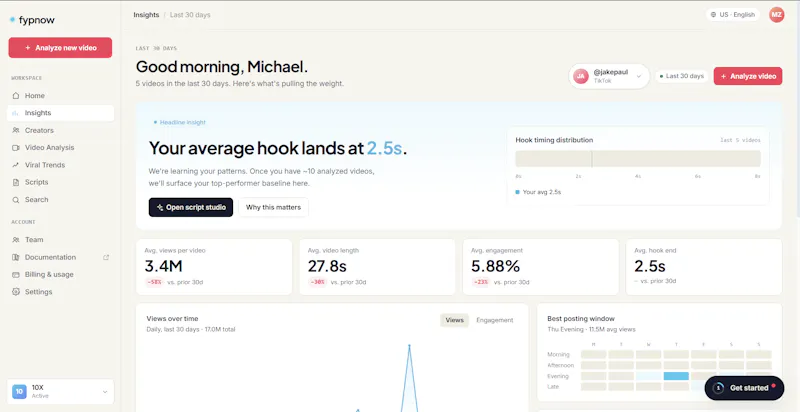Click the Insights breadcrumb link

pyautogui.click(x=146, y=15)
